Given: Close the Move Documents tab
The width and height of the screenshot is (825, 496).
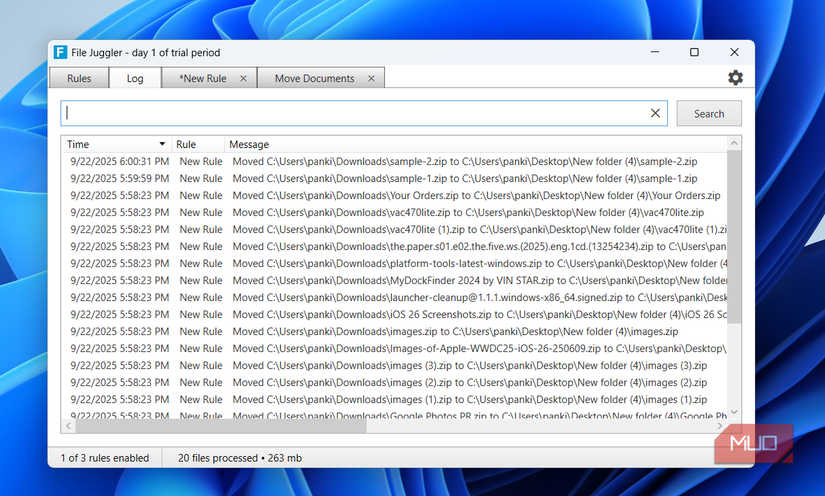Looking at the screenshot, I should 371,78.
